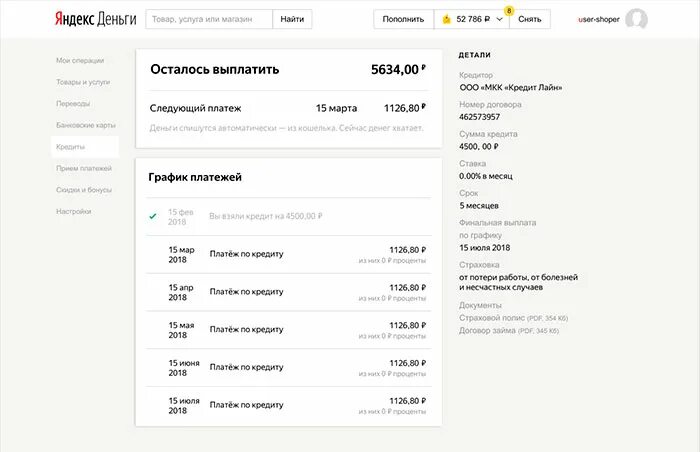The width and height of the screenshot is (700, 452).
Task: Go to Товары и услуги section
Action: tap(83, 82)
